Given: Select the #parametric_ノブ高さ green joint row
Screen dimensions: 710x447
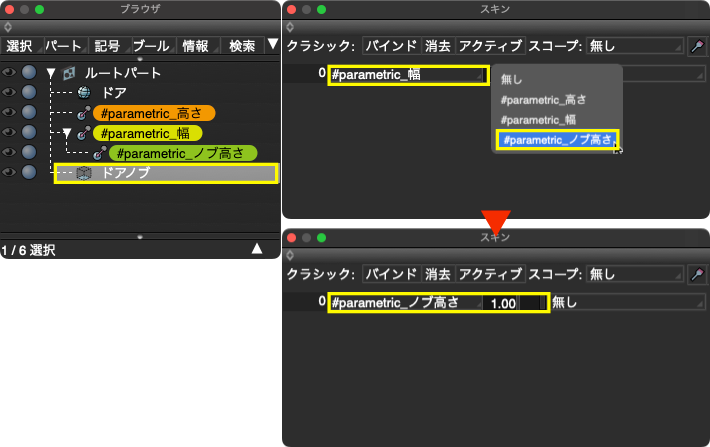Looking at the screenshot, I should (x=183, y=153).
